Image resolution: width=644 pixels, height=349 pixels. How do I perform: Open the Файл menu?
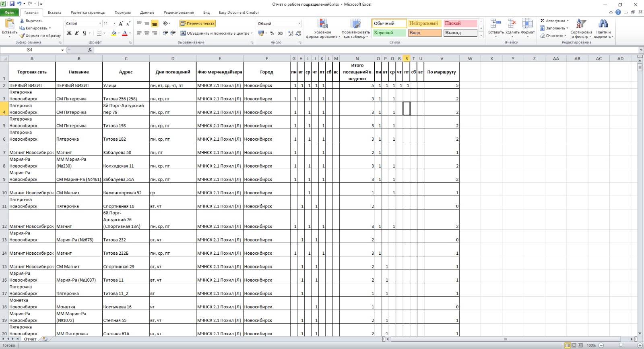pyautogui.click(x=9, y=12)
